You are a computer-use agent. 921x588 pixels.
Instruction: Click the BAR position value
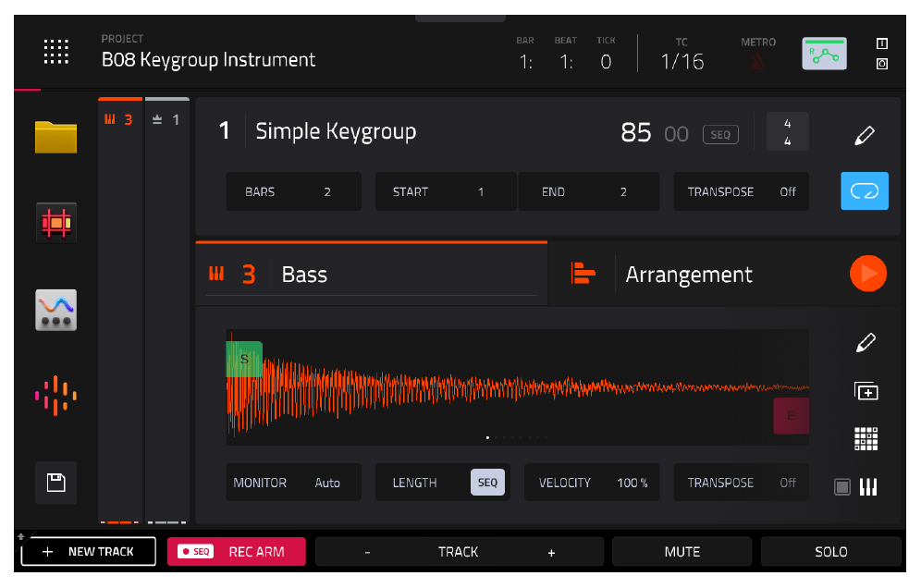point(526,61)
